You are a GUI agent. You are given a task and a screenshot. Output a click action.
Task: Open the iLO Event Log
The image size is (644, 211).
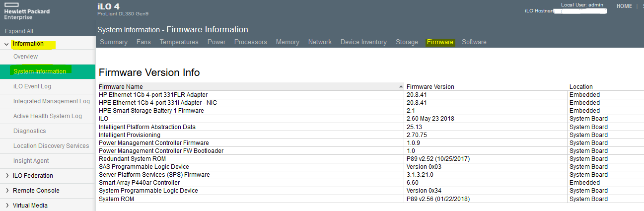32,86
